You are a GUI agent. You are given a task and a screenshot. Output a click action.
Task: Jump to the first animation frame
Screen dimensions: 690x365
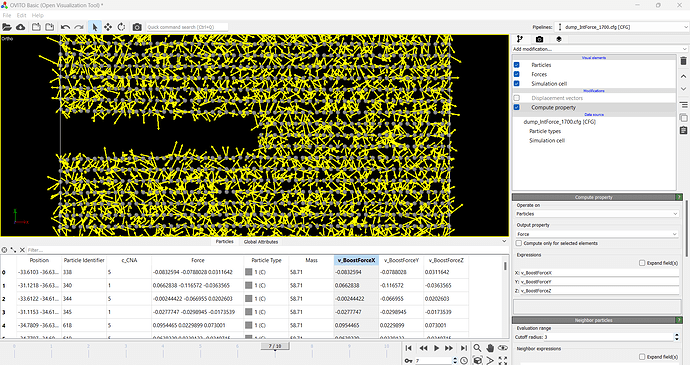[x=408, y=348]
